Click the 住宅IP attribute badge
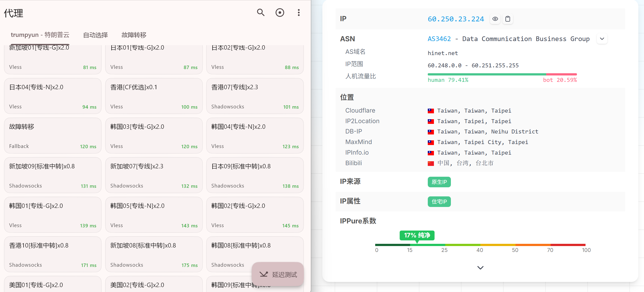The height and width of the screenshot is (292, 644). click(x=439, y=202)
